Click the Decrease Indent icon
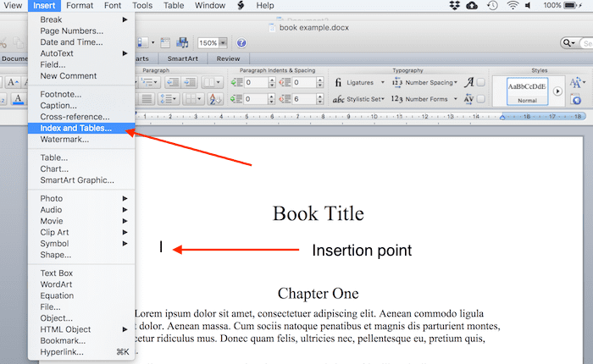 tap(173, 82)
